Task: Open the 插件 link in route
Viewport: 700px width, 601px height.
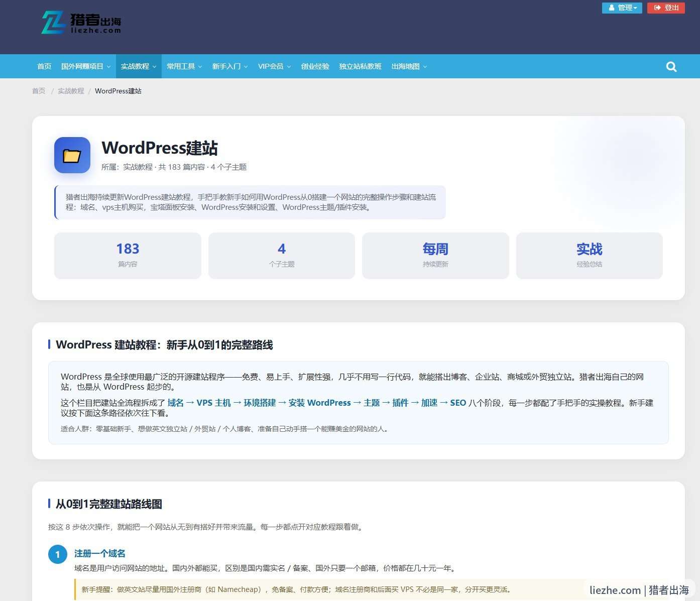Action: pos(400,403)
